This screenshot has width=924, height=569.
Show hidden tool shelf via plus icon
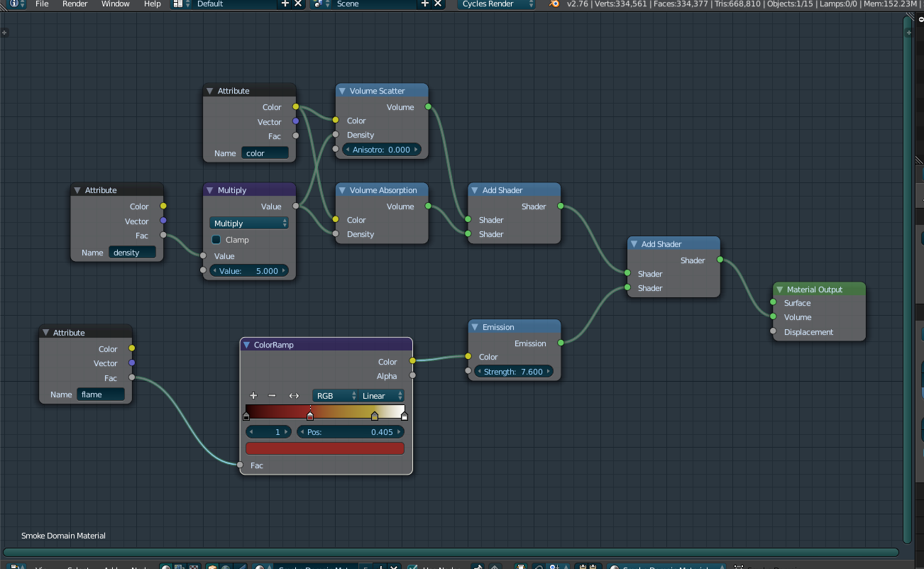pos(4,33)
